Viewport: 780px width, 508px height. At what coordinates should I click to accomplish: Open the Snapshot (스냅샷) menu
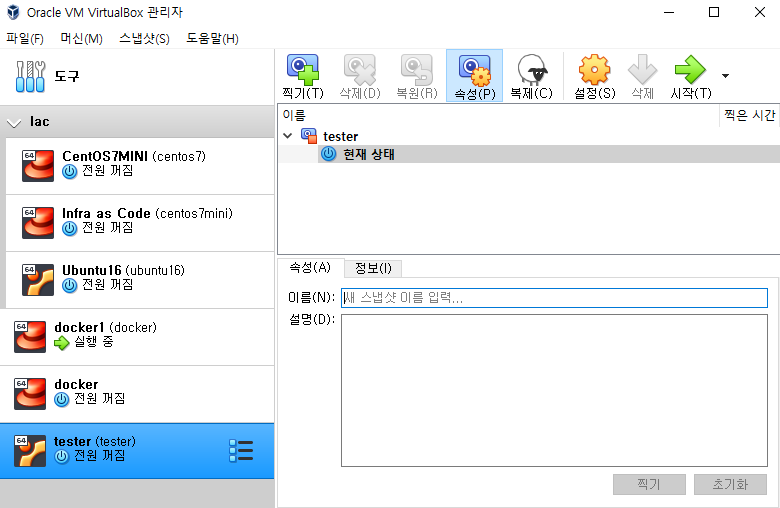pyautogui.click(x=144, y=38)
